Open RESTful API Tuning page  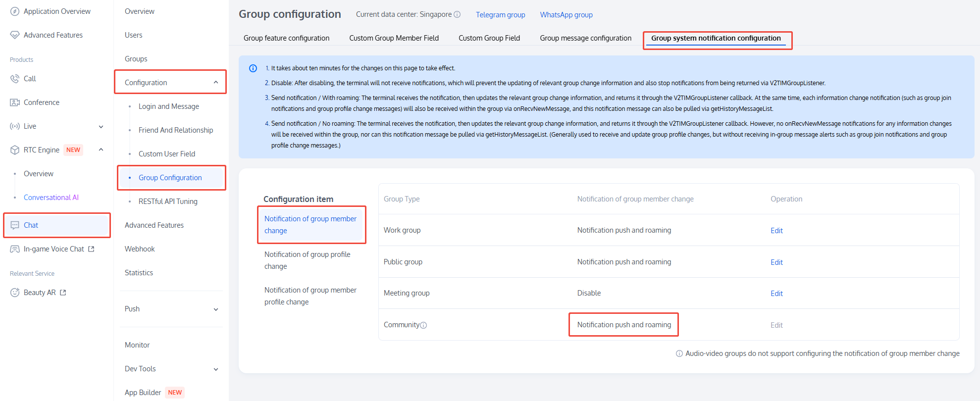[168, 201]
